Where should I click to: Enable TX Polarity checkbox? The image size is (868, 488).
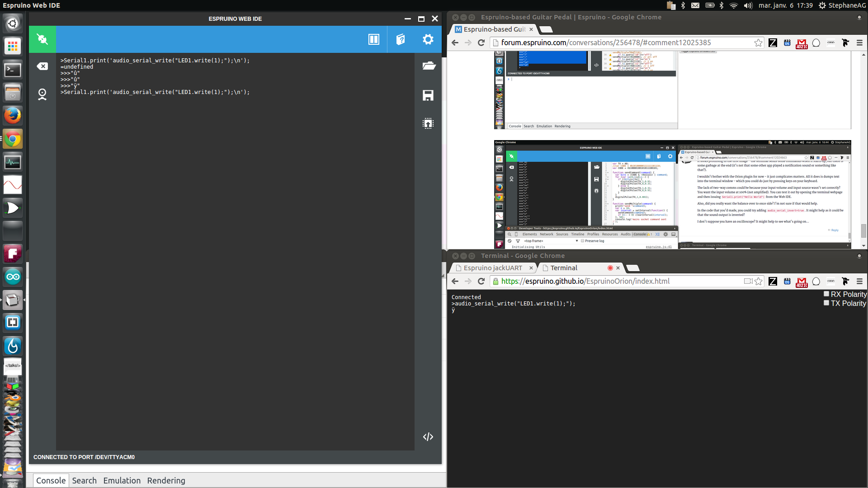[x=826, y=303]
